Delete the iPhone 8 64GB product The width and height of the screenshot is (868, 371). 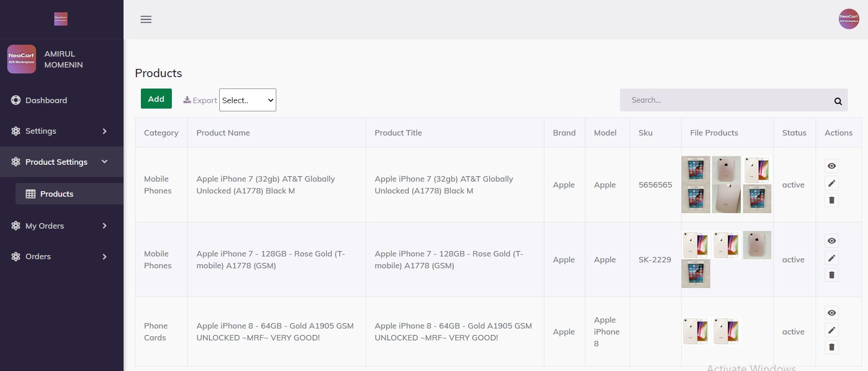click(832, 347)
